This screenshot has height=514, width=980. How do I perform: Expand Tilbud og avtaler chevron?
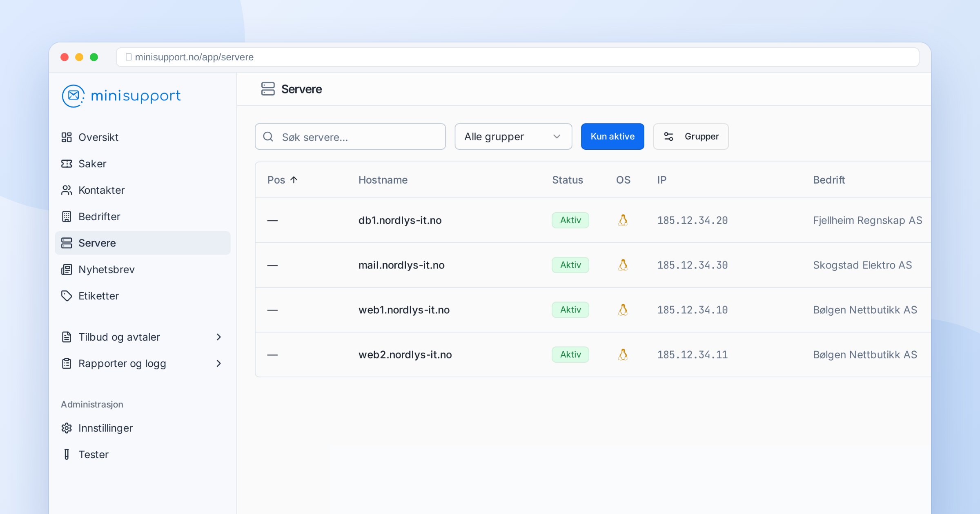[219, 337]
